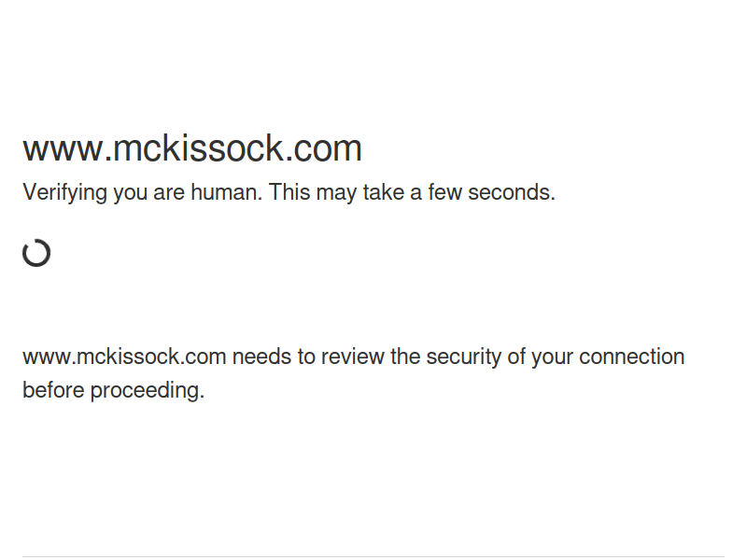Click the word 'Verifying' in the subtitle
The height and width of the screenshot is (560, 747).
click(x=64, y=193)
